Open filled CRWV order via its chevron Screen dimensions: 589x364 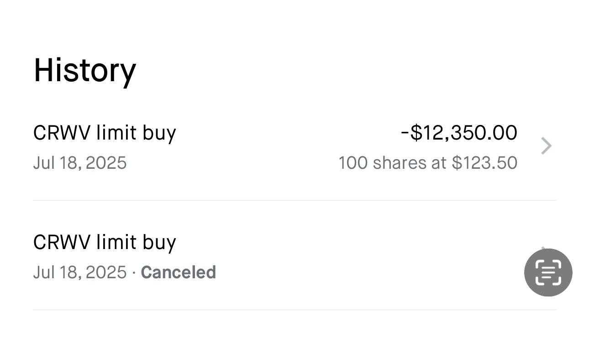pyautogui.click(x=546, y=146)
